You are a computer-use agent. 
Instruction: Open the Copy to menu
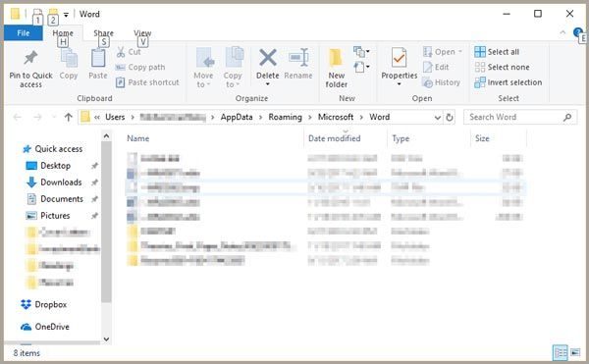tap(233, 68)
